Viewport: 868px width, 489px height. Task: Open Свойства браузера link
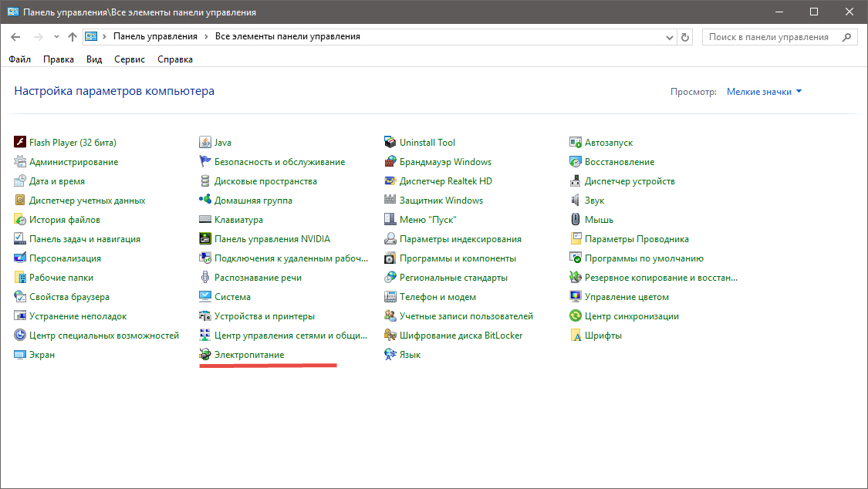(69, 297)
